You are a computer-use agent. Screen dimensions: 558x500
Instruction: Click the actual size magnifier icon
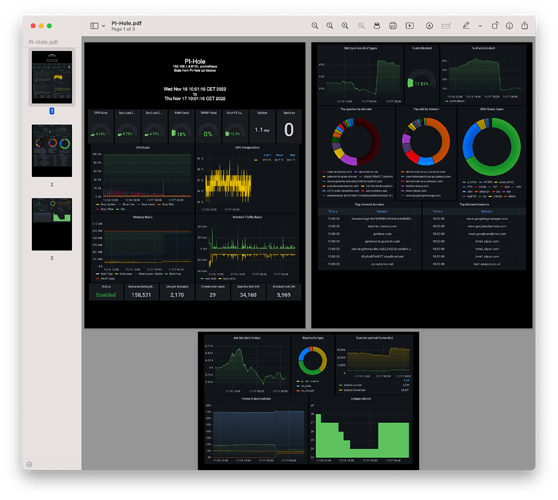pyautogui.click(x=330, y=26)
